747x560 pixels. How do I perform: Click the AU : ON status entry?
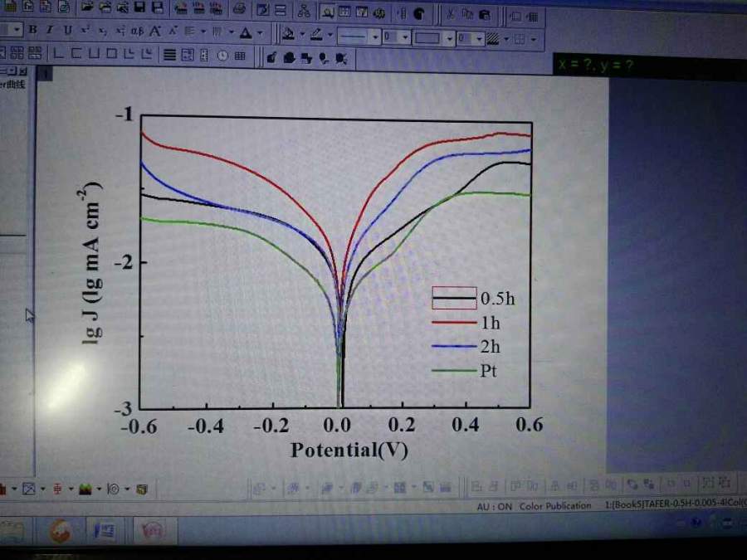pos(494,507)
